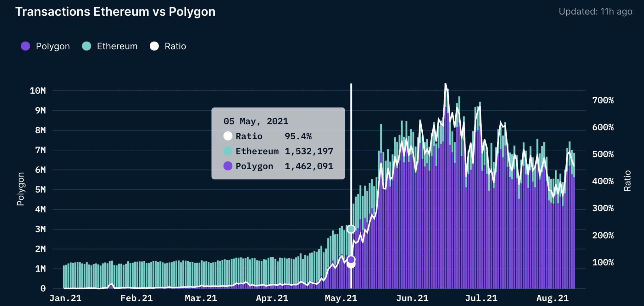Click the Feb.21 x-axis label
This screenshot has height=306, width=644.
(x=136, y=298)
